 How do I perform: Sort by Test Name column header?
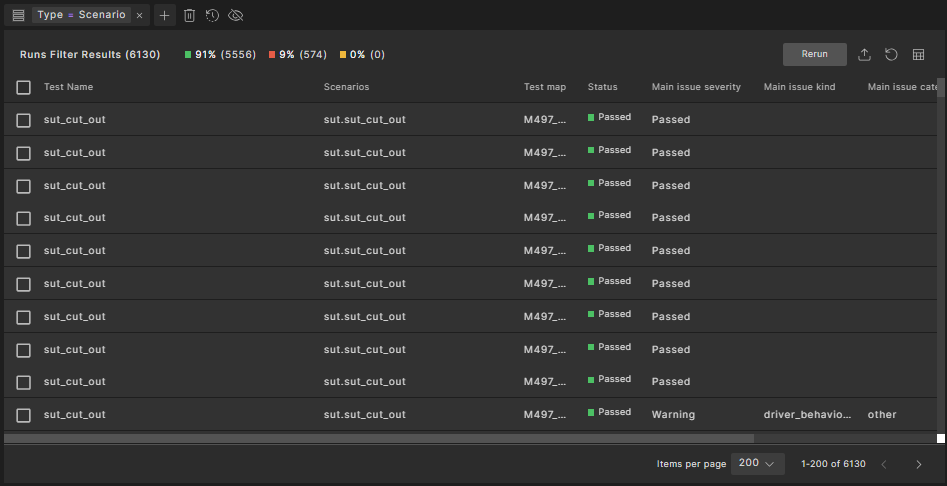point(68,87)
